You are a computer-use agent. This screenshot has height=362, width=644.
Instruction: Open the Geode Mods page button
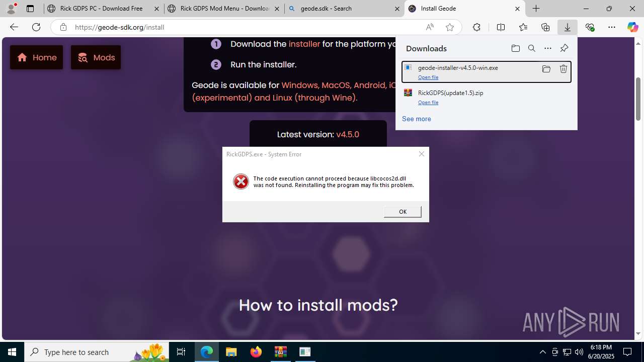96,57
